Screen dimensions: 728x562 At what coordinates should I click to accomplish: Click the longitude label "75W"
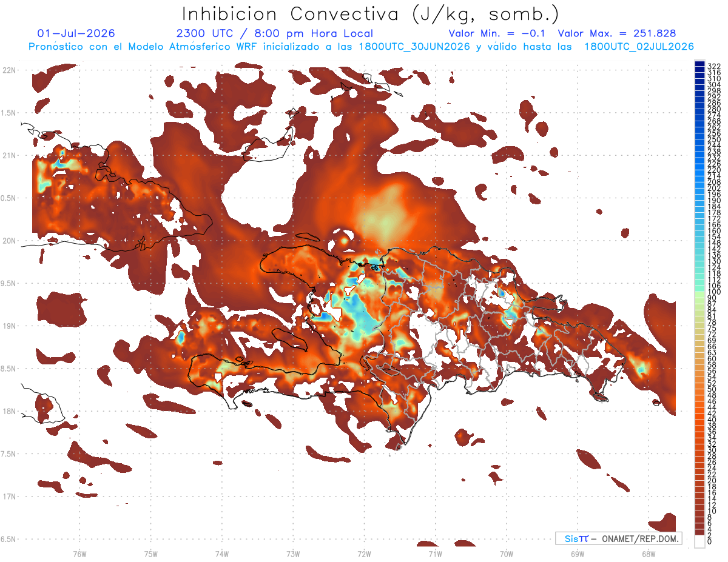tap(150, 554)
